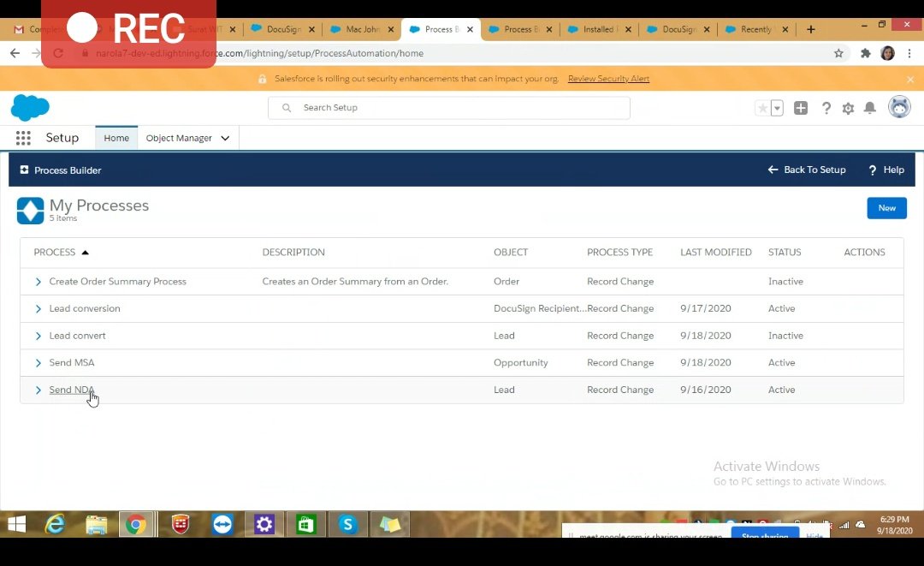Switch to the Recently browser tab
The width and height of the screenshot is (924, 566).
[x=756, y=29]
